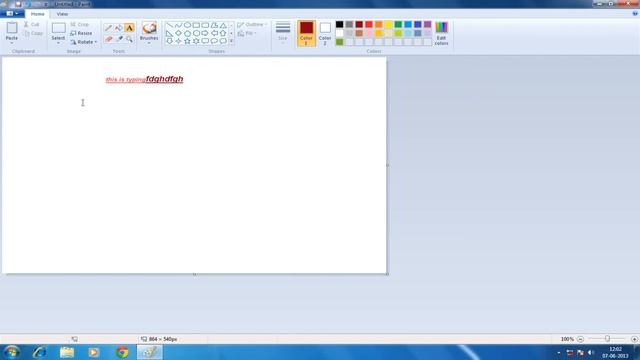640x360 pixels.
Task: Pick the bright red color swatch
Action: (369, 24)
